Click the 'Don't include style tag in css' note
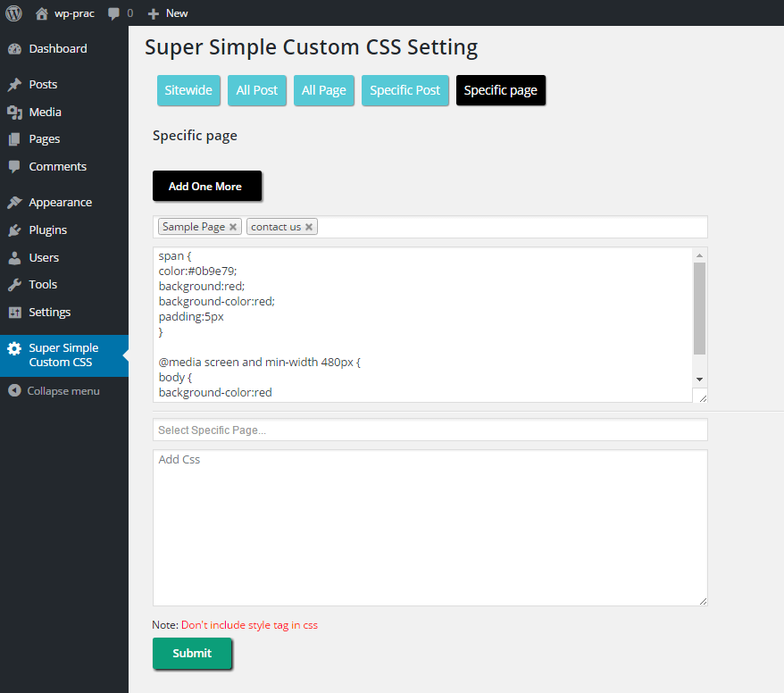 [249, 625]
